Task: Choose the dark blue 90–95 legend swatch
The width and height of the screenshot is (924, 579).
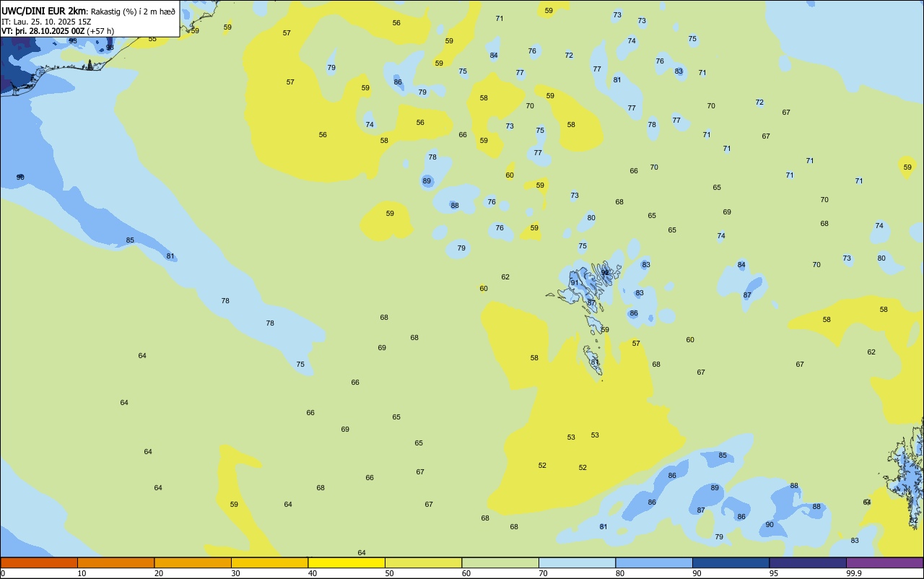Action: point(731,562)
